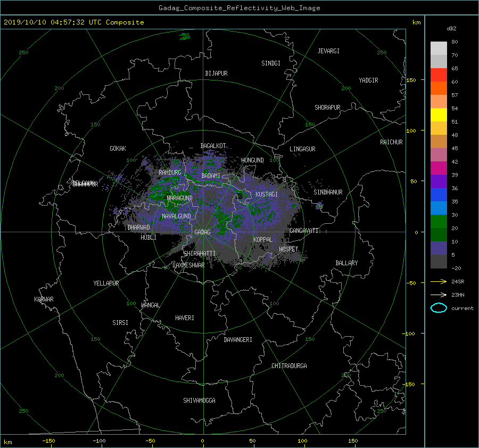Click the LINGASUR city label

coord(302,149)
